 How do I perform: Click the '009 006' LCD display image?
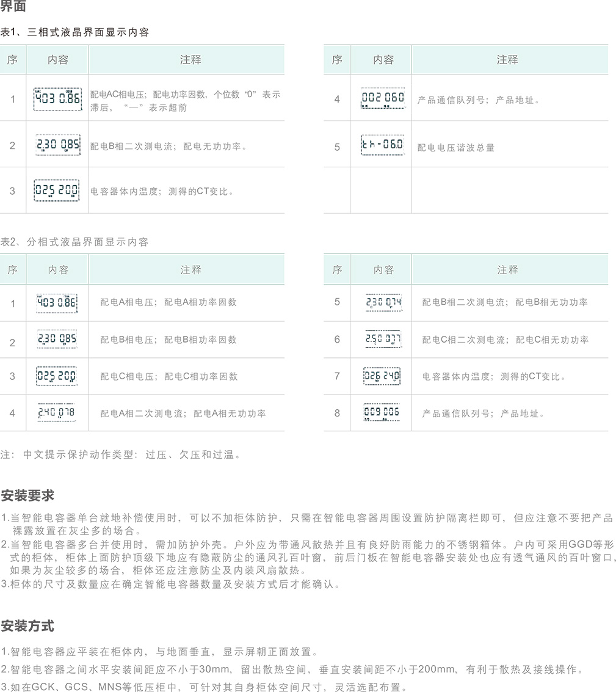click(x=382, y=412)
